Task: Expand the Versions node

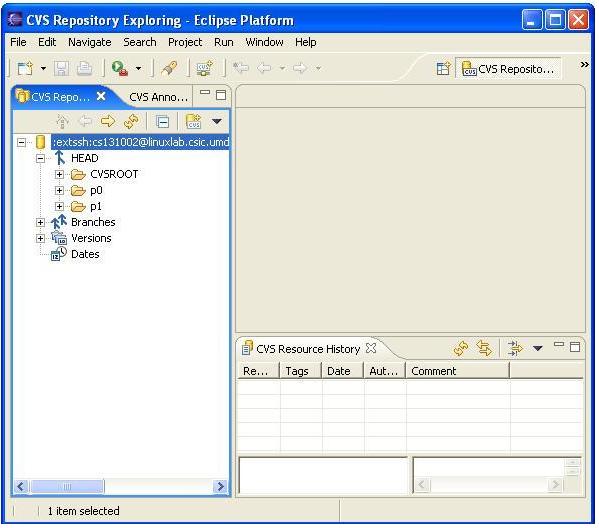Action: pos(41,238)
